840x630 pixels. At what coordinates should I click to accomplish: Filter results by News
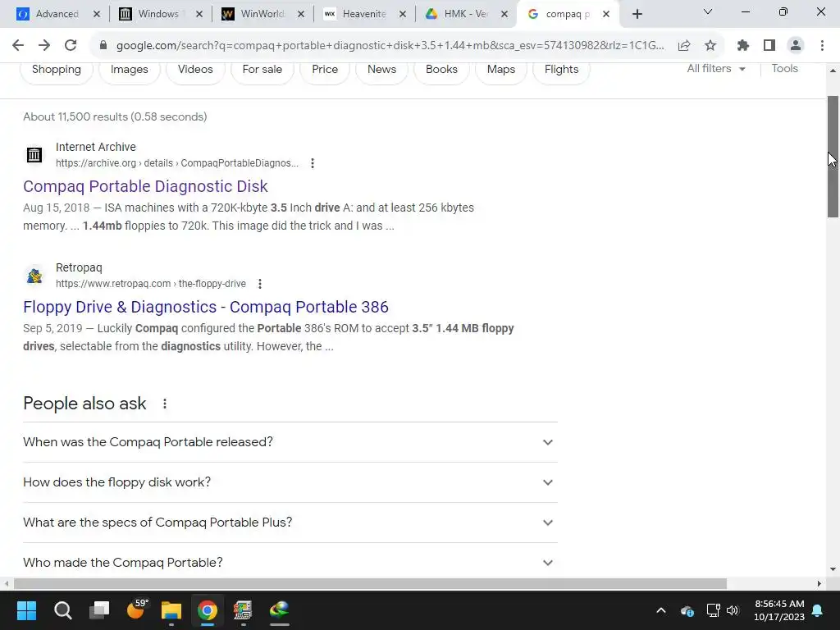[x=382, y=70]
